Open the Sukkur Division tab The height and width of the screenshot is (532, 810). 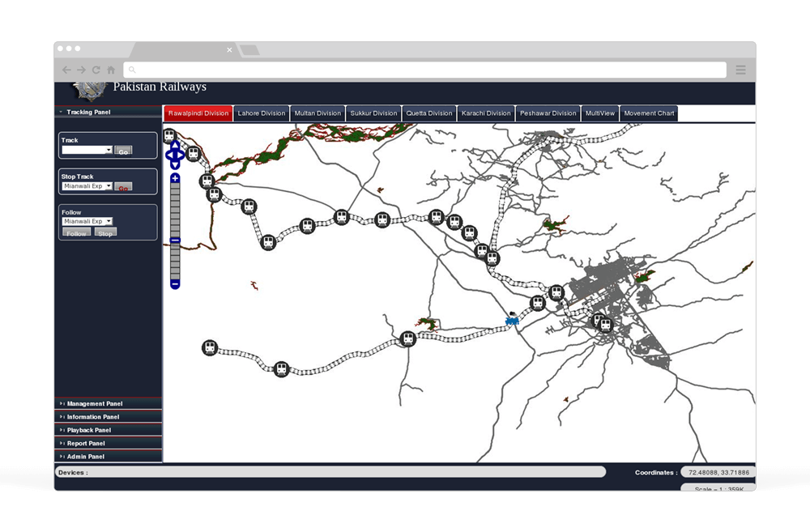(x=373, y=113)
